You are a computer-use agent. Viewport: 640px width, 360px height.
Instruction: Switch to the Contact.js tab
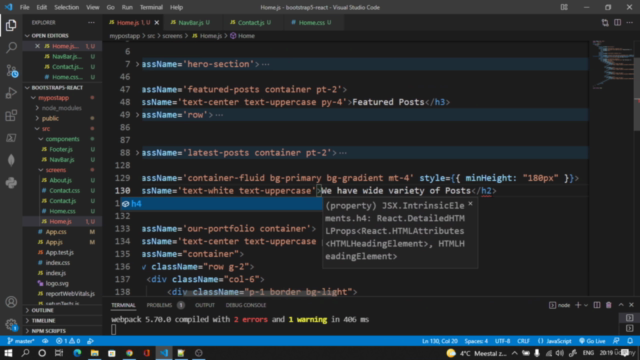pyautogui.click(x=250, y=22)
